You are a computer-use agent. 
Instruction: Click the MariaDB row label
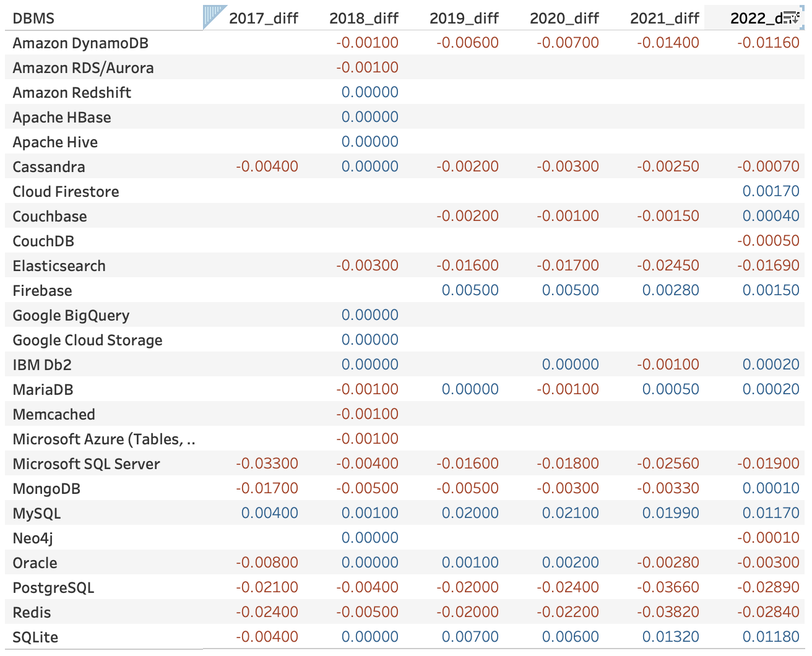tap(43, 390)
